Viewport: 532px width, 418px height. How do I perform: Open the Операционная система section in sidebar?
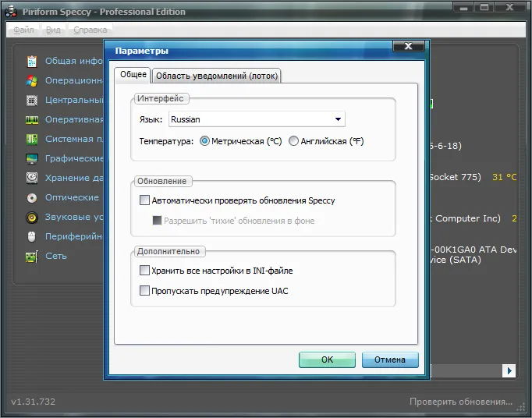[x=74, y=81]
